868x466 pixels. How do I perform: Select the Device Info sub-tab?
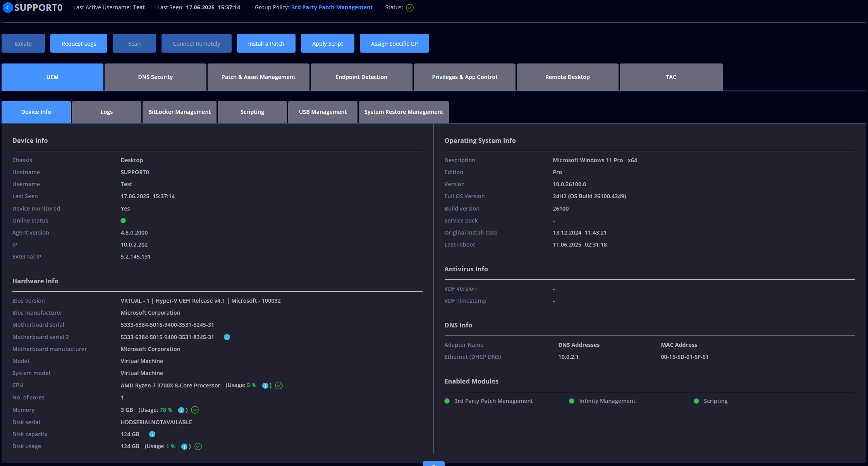36,112
